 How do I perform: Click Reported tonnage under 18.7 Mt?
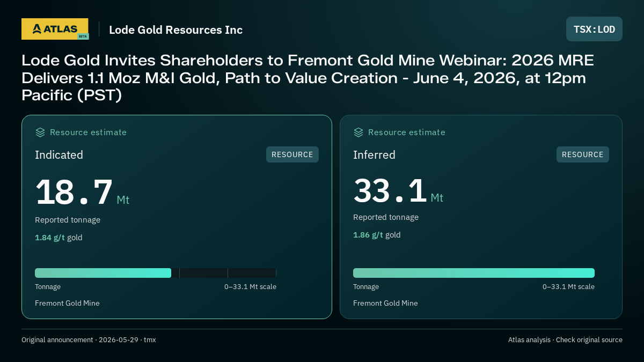(x=68, y=220)
